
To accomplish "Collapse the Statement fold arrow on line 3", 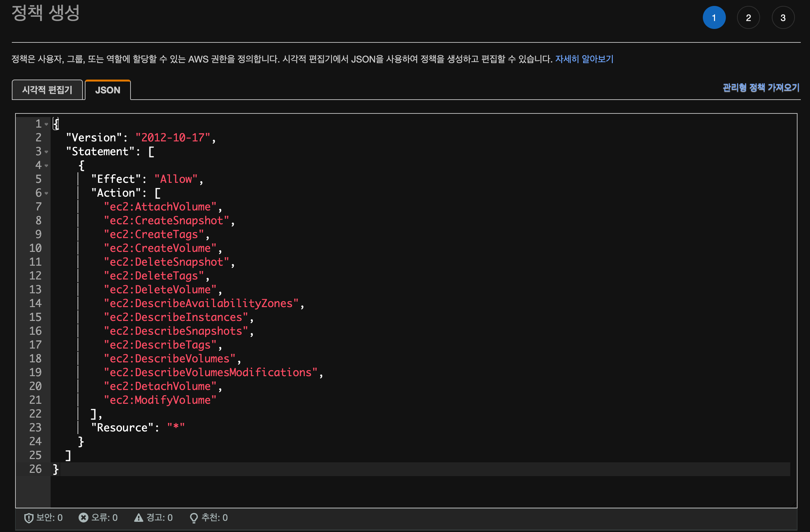I will point(47,152).
